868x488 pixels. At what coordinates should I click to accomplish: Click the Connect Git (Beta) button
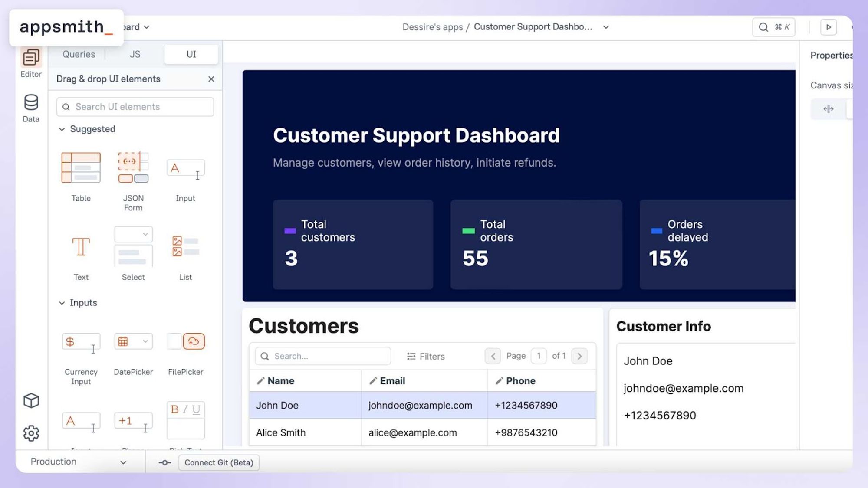click(219, 462)
